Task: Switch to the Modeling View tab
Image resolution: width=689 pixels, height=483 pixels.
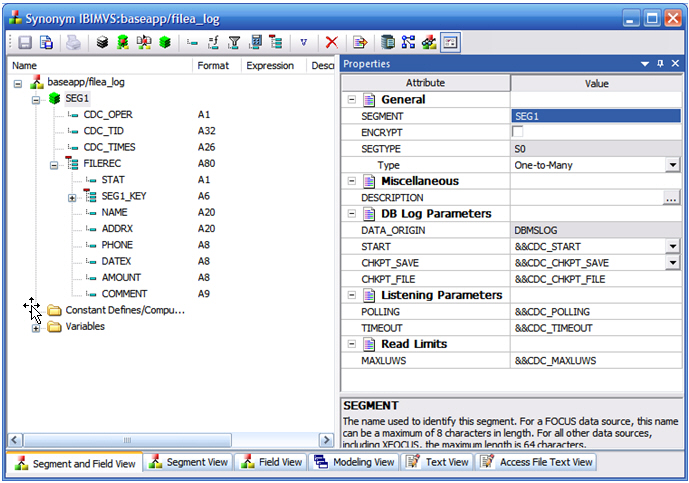Action: 354,462
